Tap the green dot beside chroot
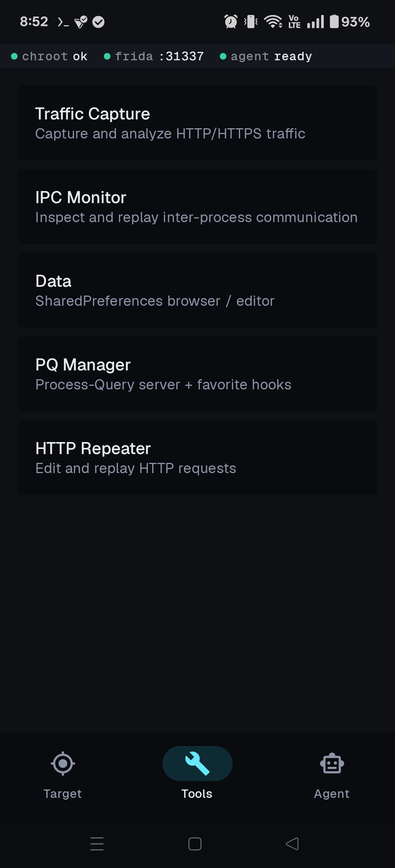The height and width of the screenshot is (868, 395). [14, 56]
